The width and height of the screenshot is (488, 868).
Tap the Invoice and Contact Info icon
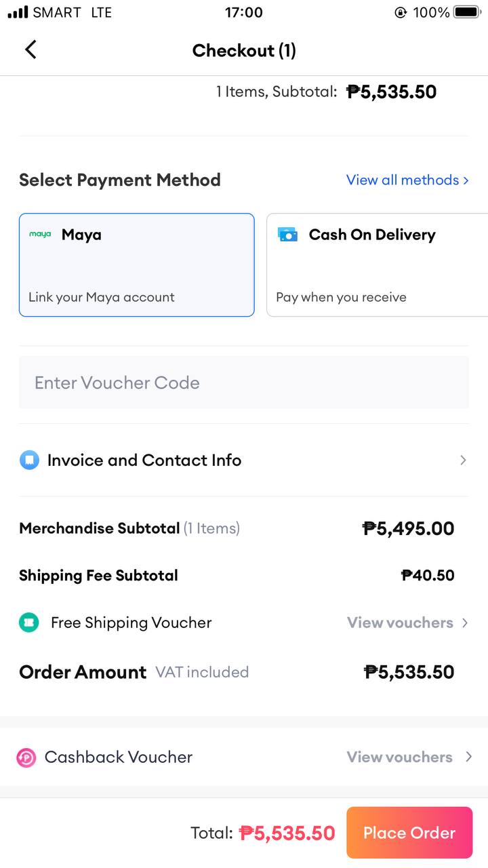point(29,460)
